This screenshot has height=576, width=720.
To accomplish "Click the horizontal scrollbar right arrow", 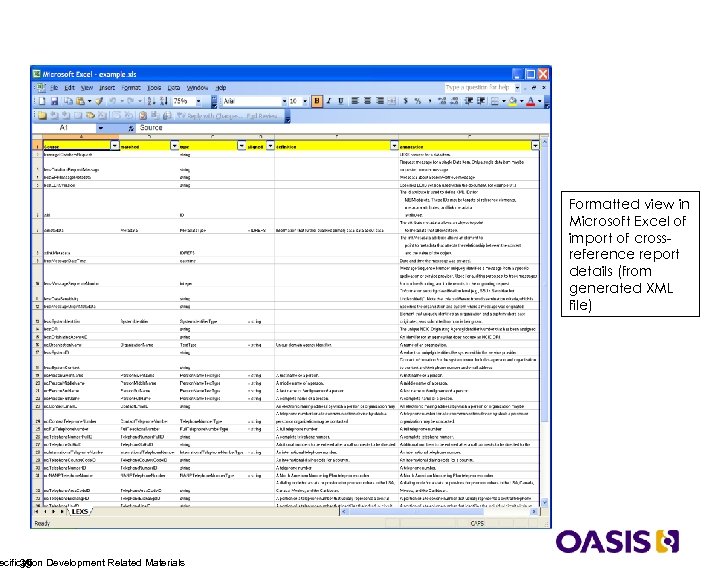I will (534, 511).
